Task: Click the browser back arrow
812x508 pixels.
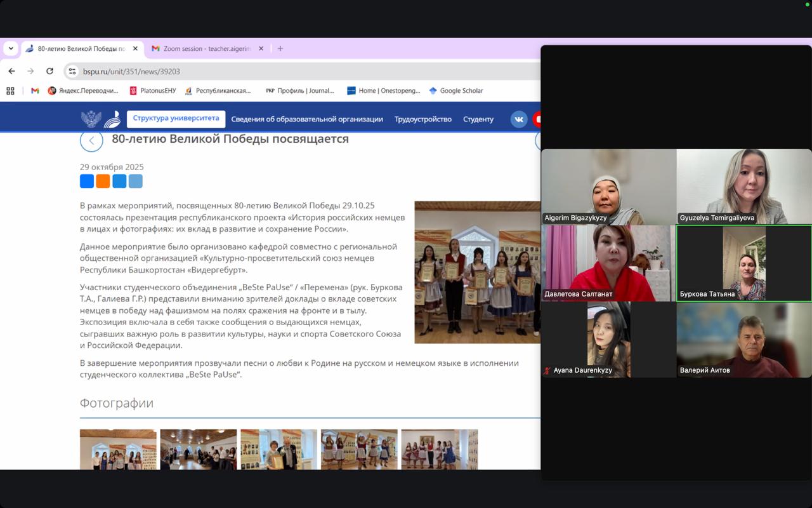Action: pos(11,71)
